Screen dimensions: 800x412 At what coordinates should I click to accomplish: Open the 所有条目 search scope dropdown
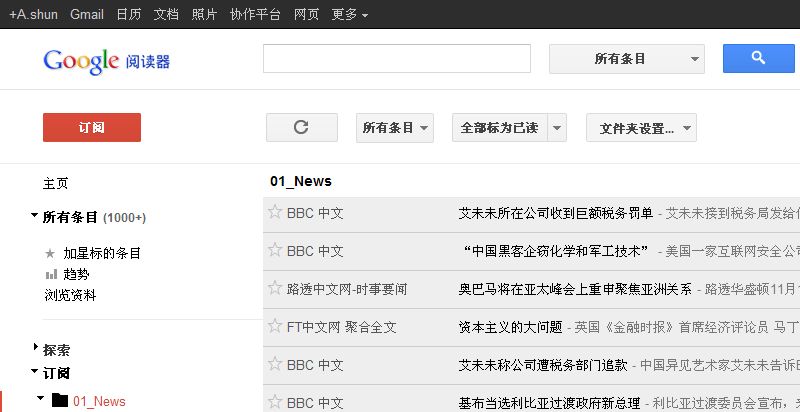point(627,59)
